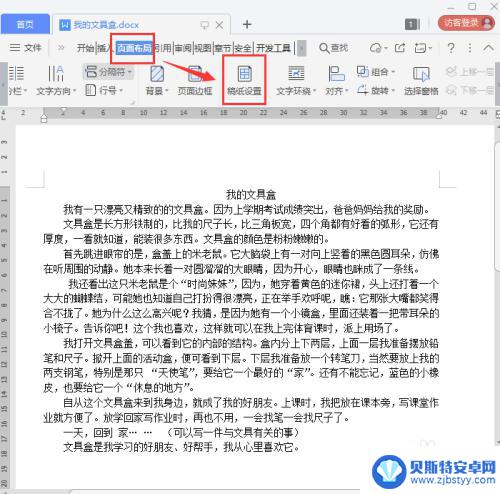500x494 pixels.
Task: Open the 对齐 align dropdown
Action: (336, 80)
